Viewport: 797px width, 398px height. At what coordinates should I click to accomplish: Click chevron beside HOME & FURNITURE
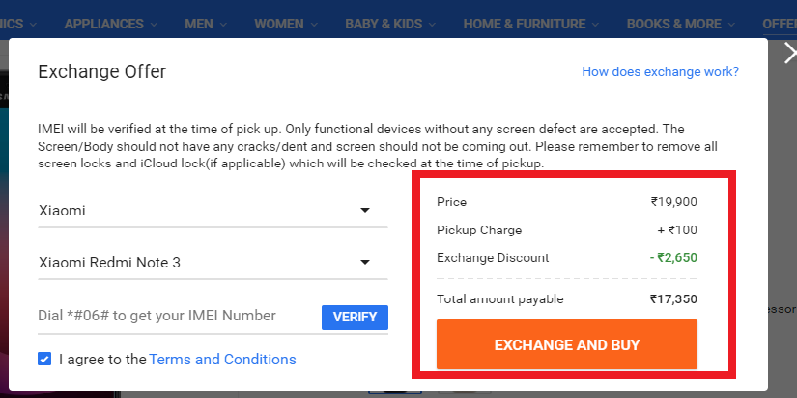coord(595,24)
